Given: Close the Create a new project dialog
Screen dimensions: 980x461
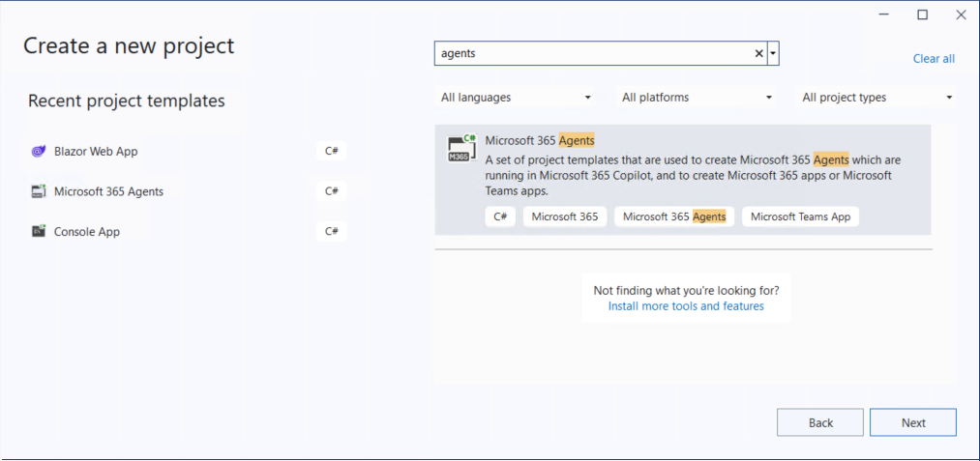Looking at the screenshot, I should [x=960, y=14].
